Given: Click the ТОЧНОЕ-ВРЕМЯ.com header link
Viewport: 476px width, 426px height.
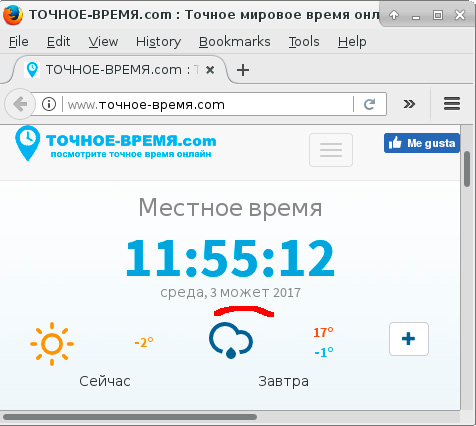Looking at the screenshot, I should tap(131, 141).
